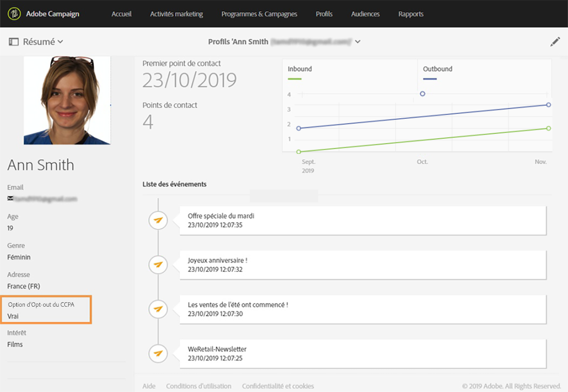Click the Aide footer link
Image resolution: width=568 pixels, height=392 pixels.
tap(149, 386)
